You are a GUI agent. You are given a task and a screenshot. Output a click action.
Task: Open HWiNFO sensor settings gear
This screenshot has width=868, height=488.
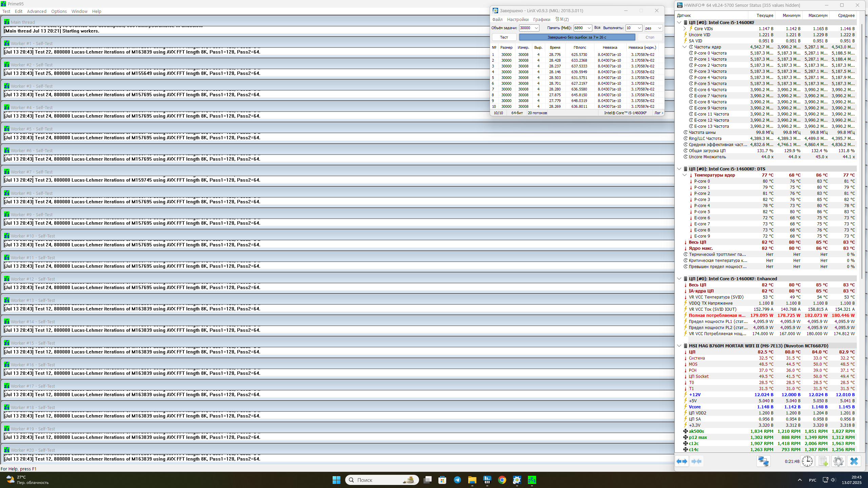click(x=838, y=461)
